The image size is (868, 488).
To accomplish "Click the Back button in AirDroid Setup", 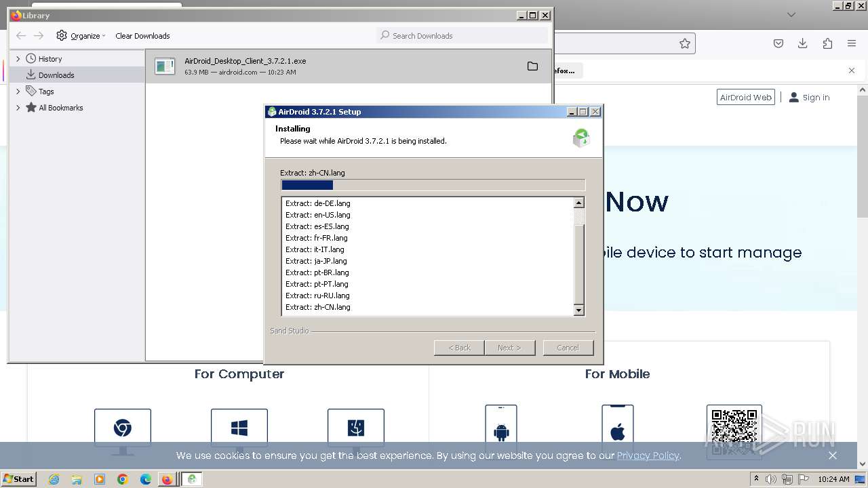I will [x=459, y=348].
